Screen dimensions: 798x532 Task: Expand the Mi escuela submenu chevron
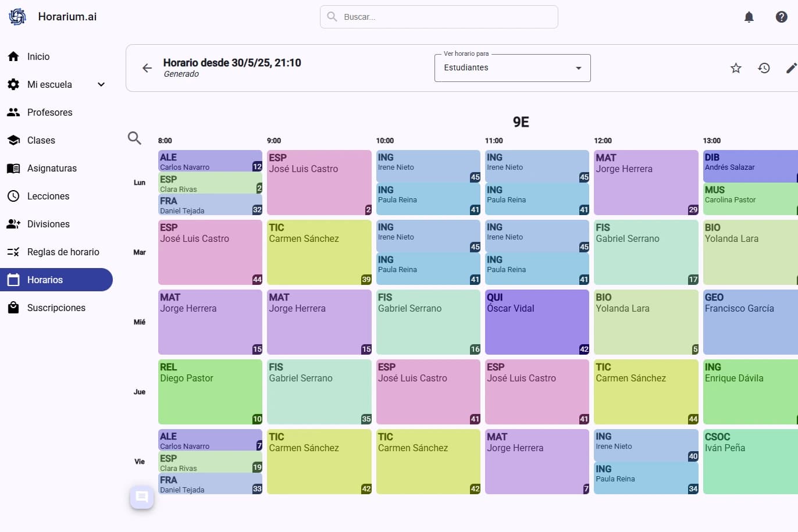[x=101, y=84]
